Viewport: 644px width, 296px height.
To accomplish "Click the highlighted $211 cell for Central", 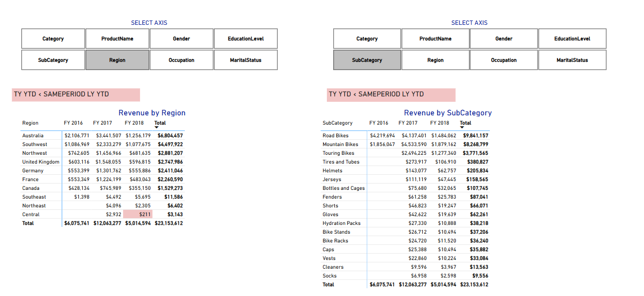I will [138, 214].
